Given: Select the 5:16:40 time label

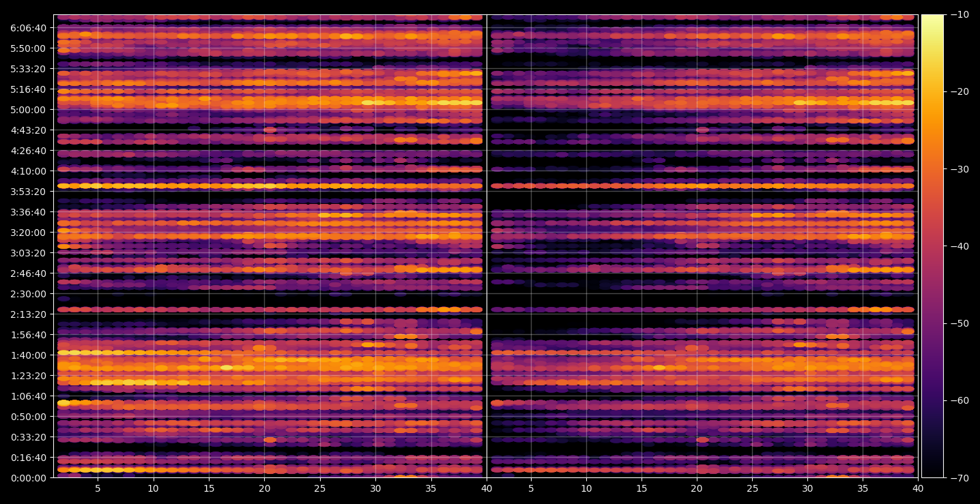Looking at the screenshot, I should pos(29,89).
